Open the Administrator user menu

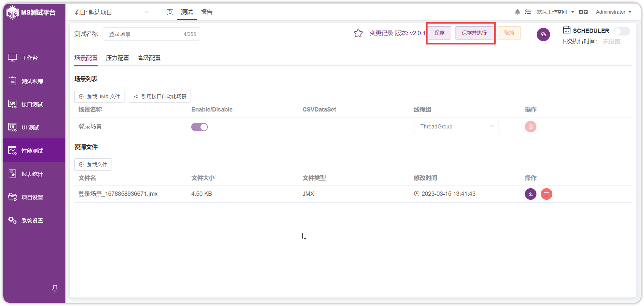[613, 12]
